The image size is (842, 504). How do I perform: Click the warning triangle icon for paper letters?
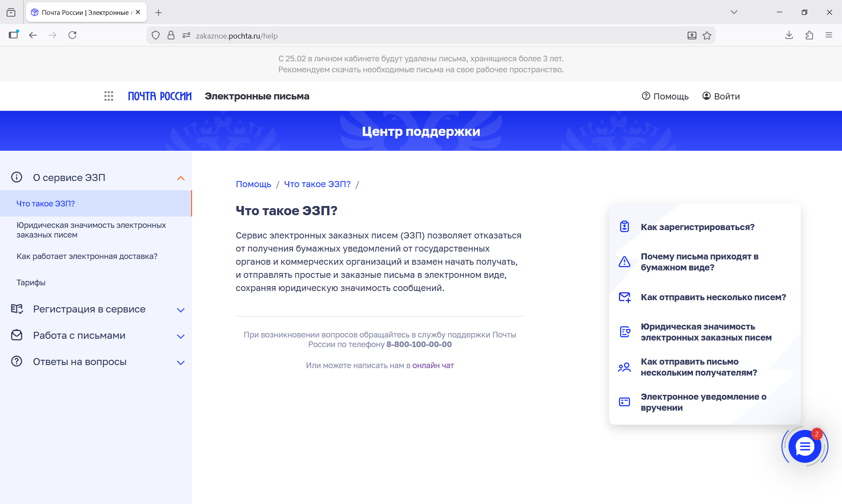624,262
